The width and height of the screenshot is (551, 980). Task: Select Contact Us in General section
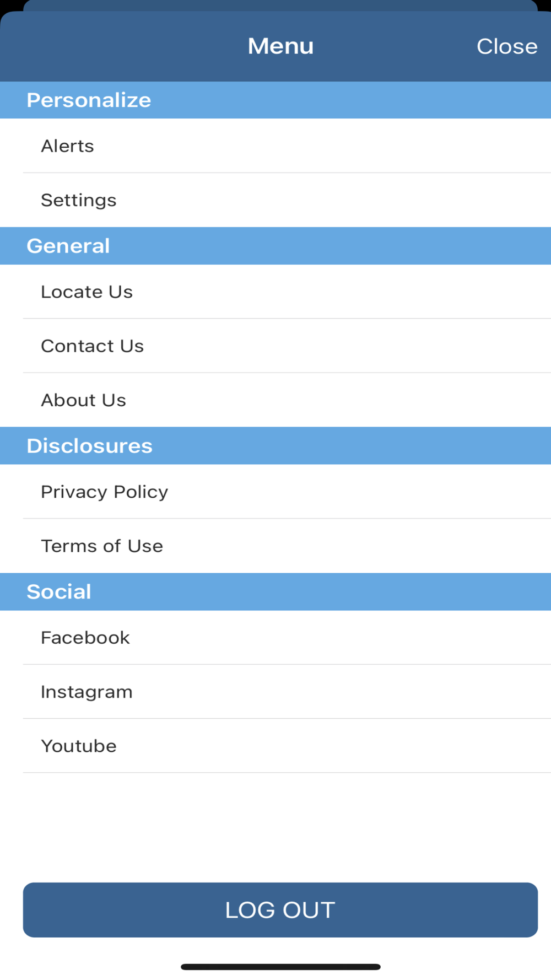click(x=275, y=346)
